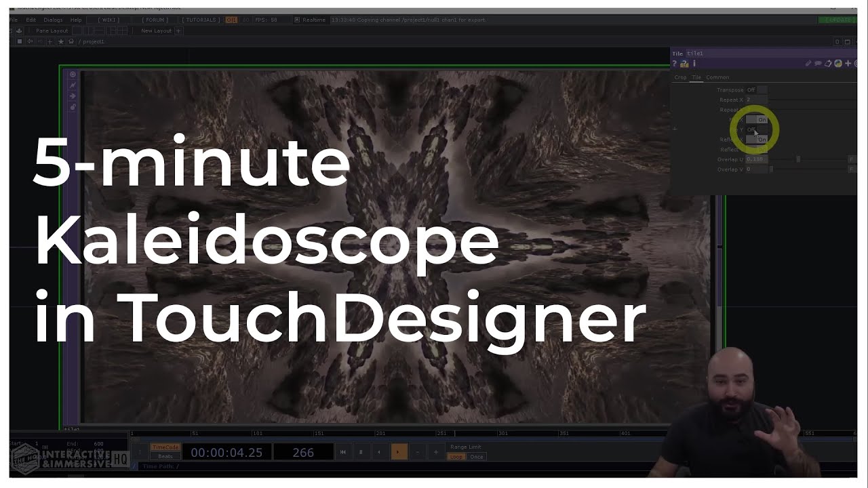Click the pencil edit icon in parameter panel
The height and width of the screenshot is (488, 868).
[x=808, y=64]
